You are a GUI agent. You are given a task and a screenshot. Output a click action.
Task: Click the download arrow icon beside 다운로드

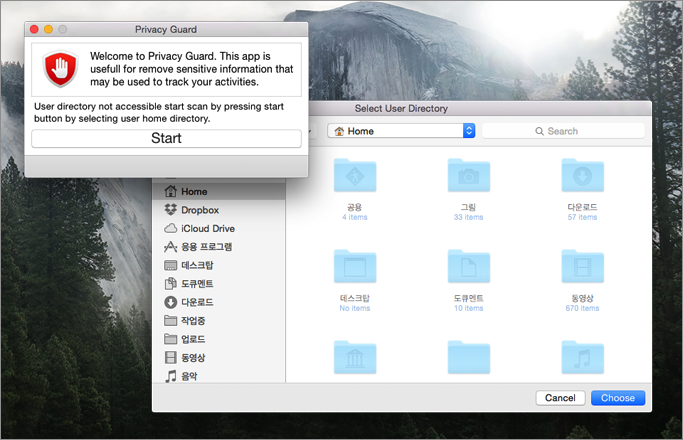click(x=170, y=302)
